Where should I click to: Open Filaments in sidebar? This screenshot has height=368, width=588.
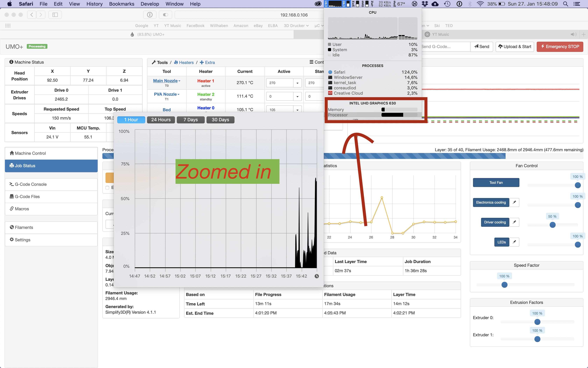tap(51, 227)
